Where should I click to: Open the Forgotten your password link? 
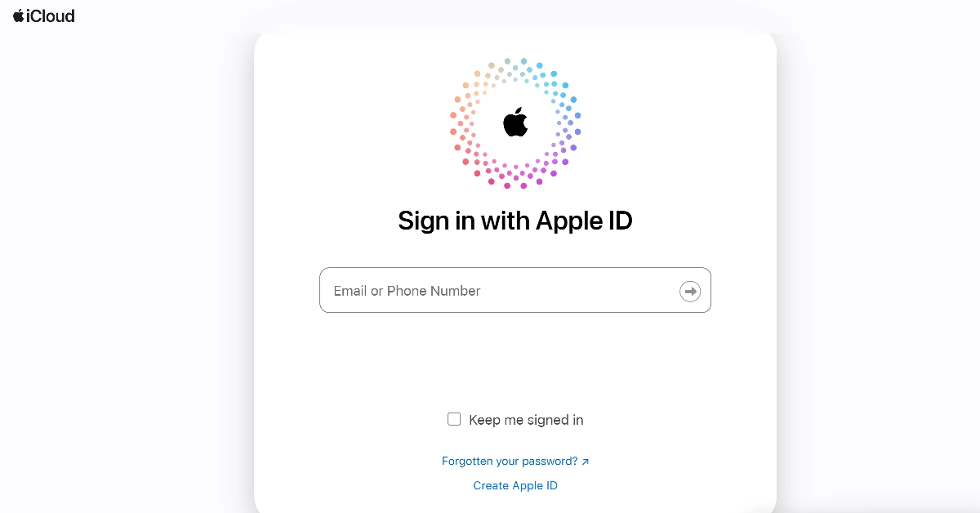pyautogui.click(x=510, y=462)
